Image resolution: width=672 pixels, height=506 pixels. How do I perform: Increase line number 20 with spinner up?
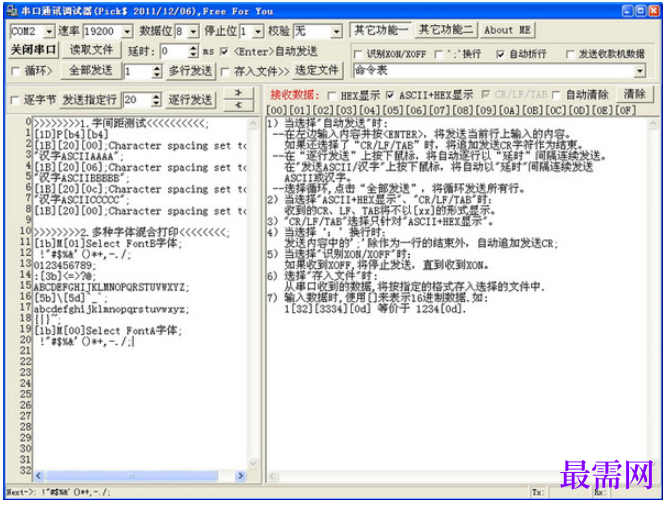[157, 97]
